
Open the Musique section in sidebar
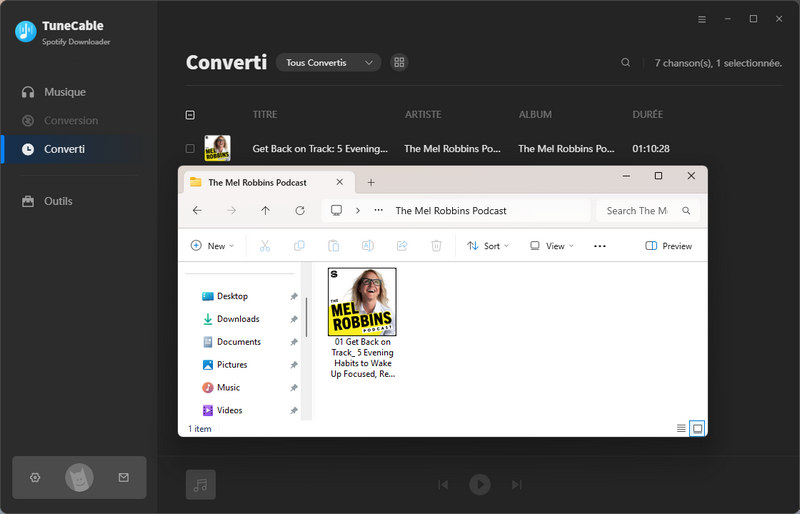pyautogui.click(x=65, y=92)
